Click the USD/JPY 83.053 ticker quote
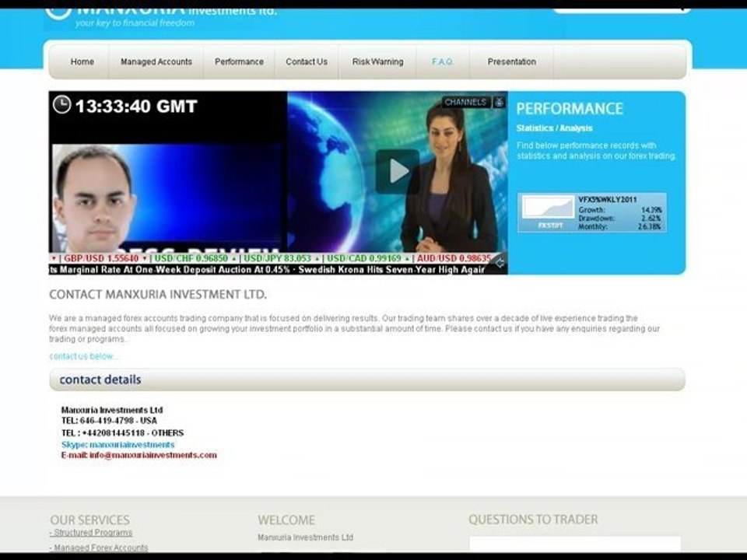Image resolution: width=747 pixels, height=560 pixels. tap(277, 258)
